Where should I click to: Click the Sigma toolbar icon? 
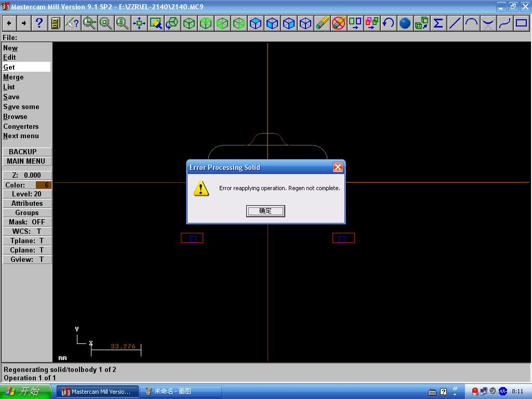pyautogui.click(x=438, y=23)
